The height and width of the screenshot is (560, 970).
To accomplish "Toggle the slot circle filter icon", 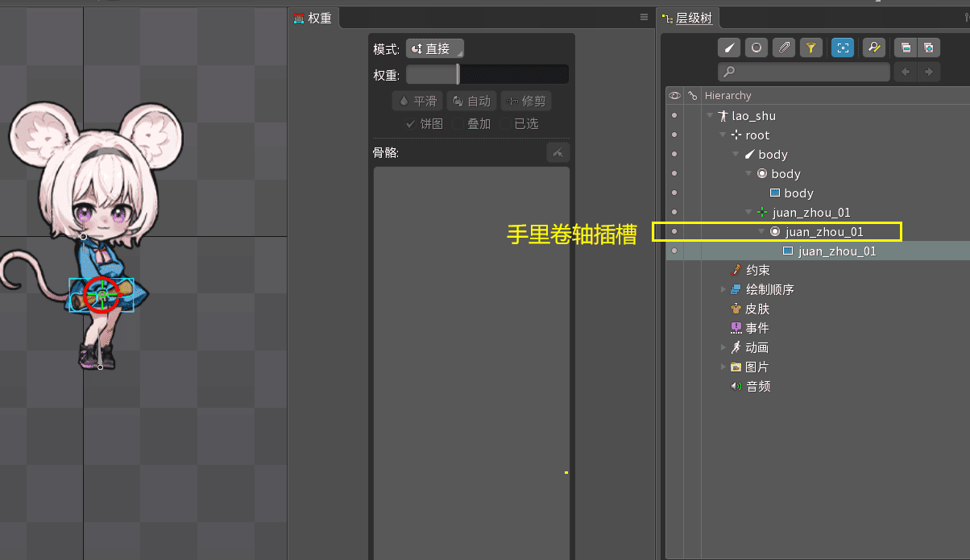I will [x=756, y=48].
